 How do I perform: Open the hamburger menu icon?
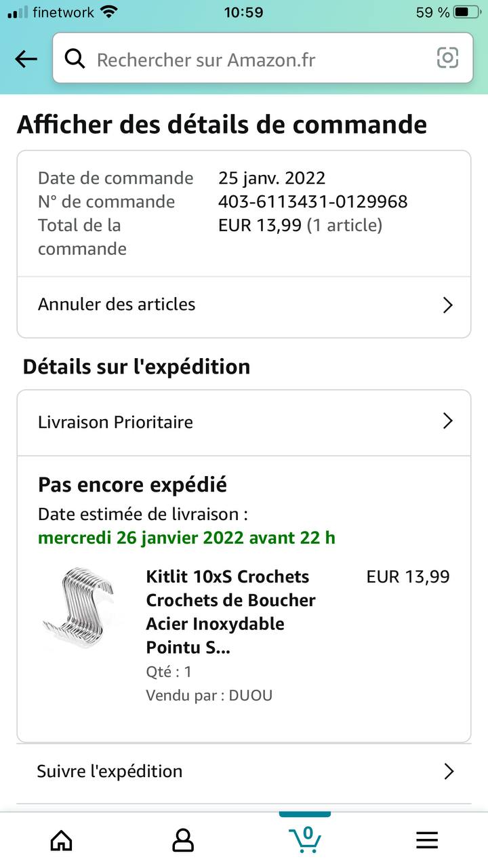427,840
